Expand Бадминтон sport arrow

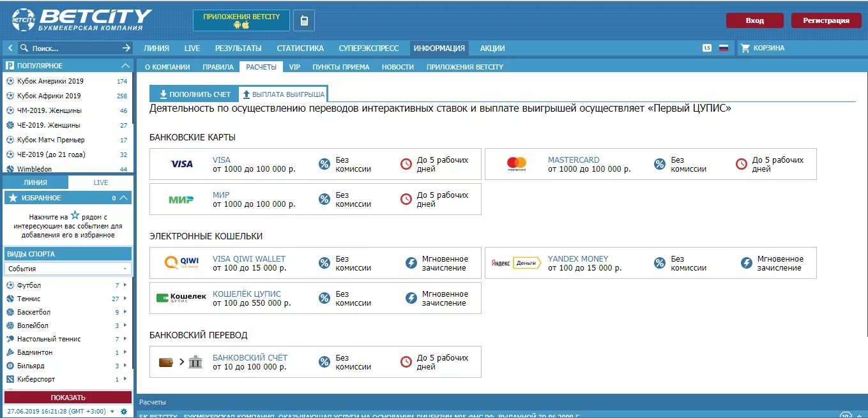pyautogui.click(x=125, y=352)
